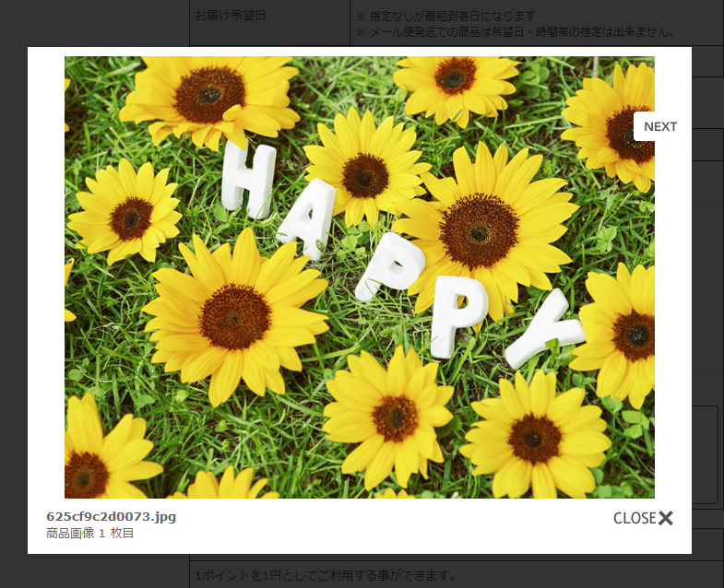
Task: Close the lightbox with the X icon
Action: [x=666, y=518]
